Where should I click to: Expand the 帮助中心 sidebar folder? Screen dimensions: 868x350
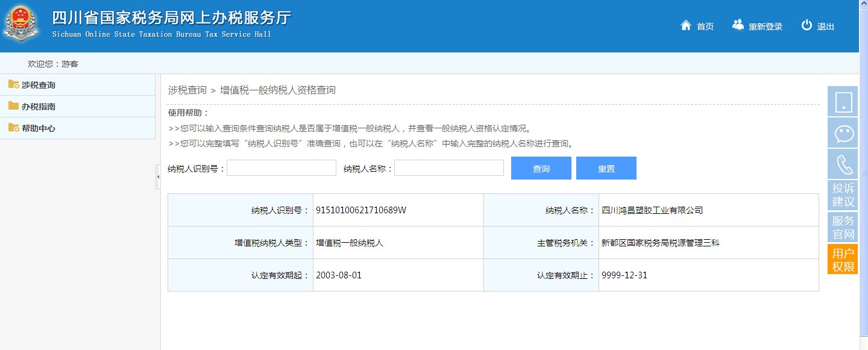pos(39,128)
